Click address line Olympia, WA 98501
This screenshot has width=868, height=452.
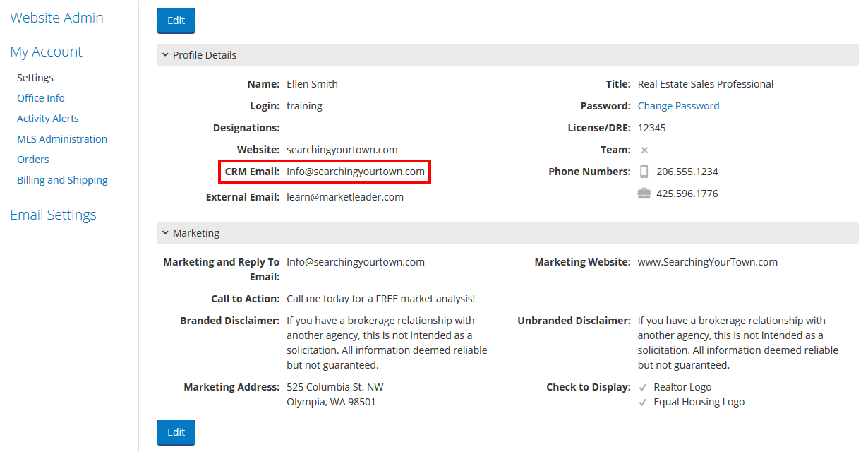(331, 402)
